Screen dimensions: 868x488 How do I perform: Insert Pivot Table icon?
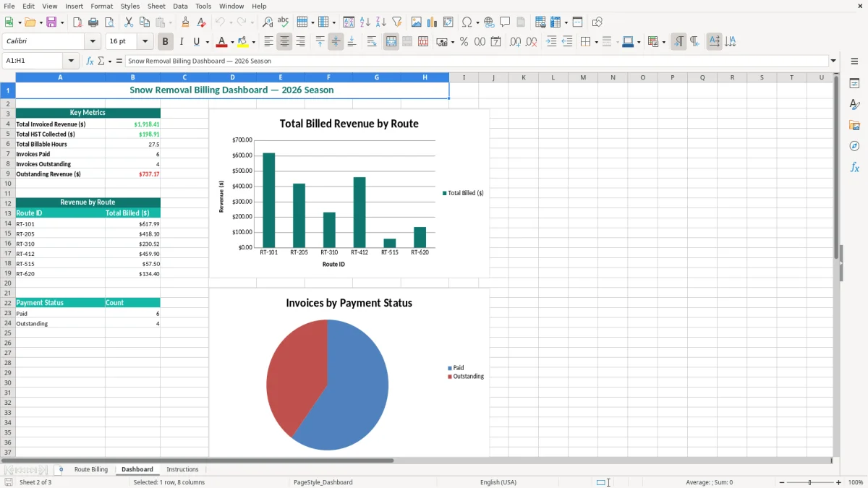coord(448,22)
